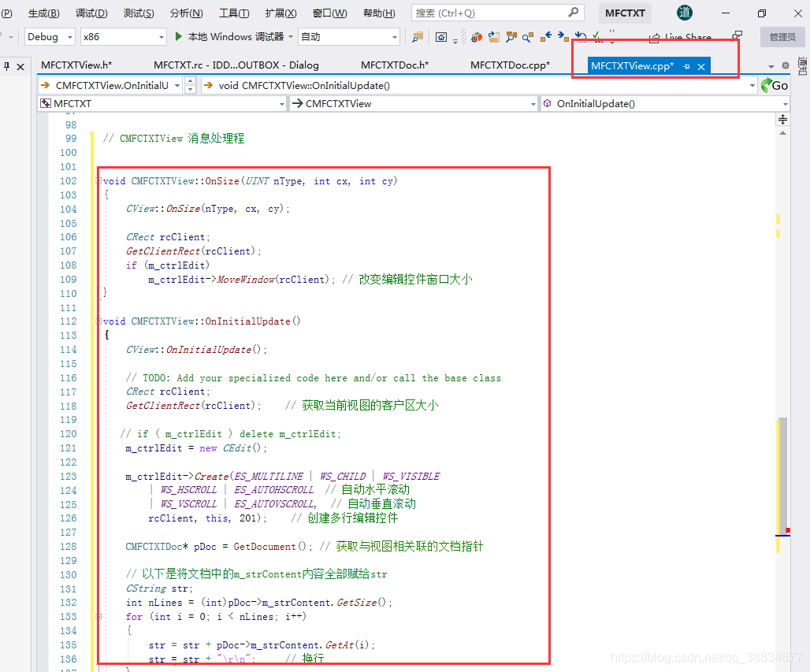Click the CString str declaration line
The width and height of the screenshot is (810, 672).
click(x=159, y=588)
